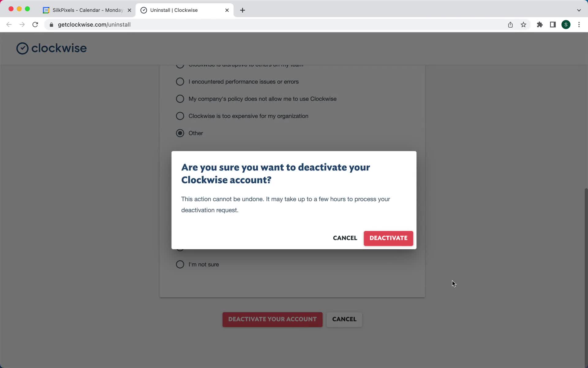This screenshot has width=588, height=368.
Task: Click the browser forward navigation arrow
Action: coord(21,25)
